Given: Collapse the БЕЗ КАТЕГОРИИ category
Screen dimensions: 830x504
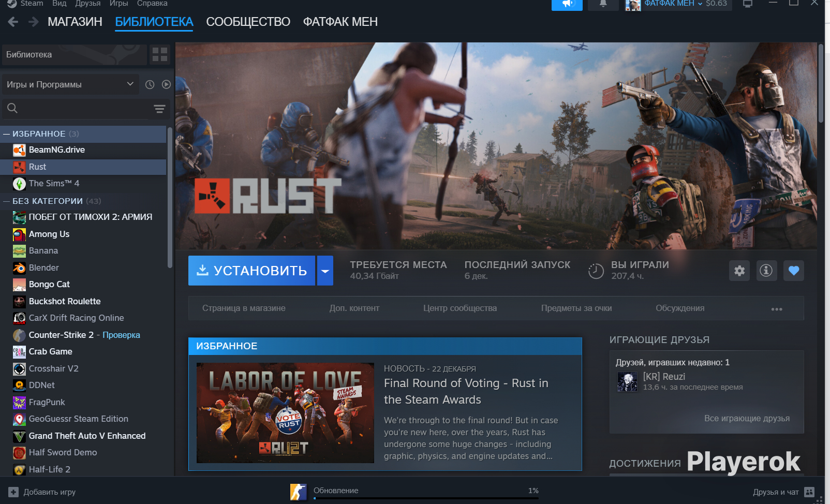Looking at the screenshot, I should pos(7,201).
